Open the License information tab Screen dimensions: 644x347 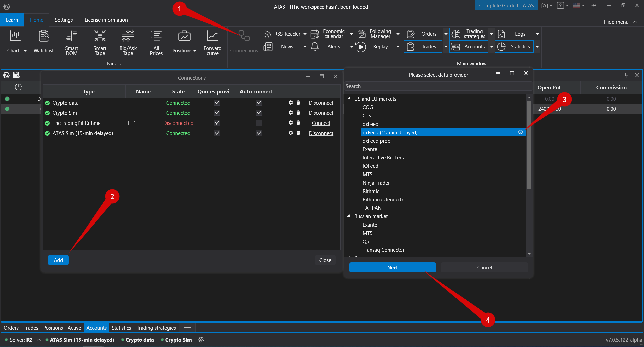coord(106,20)
